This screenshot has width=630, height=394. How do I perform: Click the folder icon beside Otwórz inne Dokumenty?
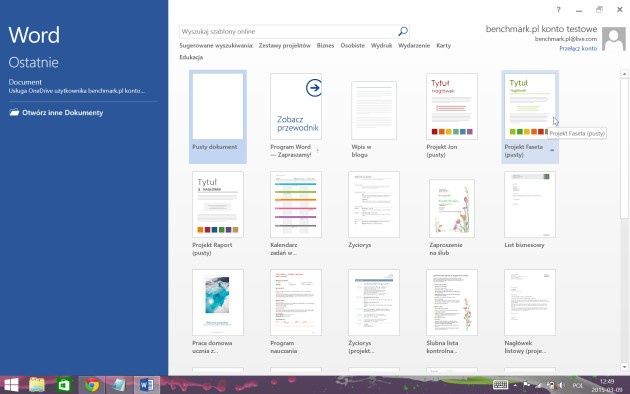(x=14, y=112)
